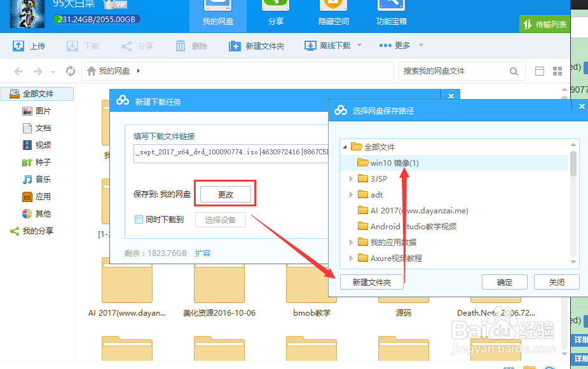Click the Select Device (选择设备) button
The image size is (588, 369).
pos(221,220)
